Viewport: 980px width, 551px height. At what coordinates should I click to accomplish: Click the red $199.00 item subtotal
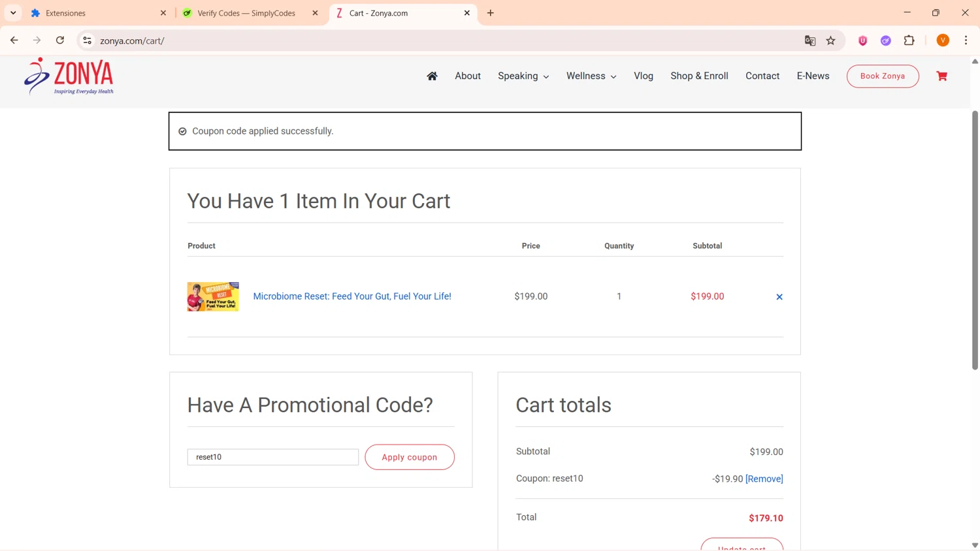click(x=707, y=296)
